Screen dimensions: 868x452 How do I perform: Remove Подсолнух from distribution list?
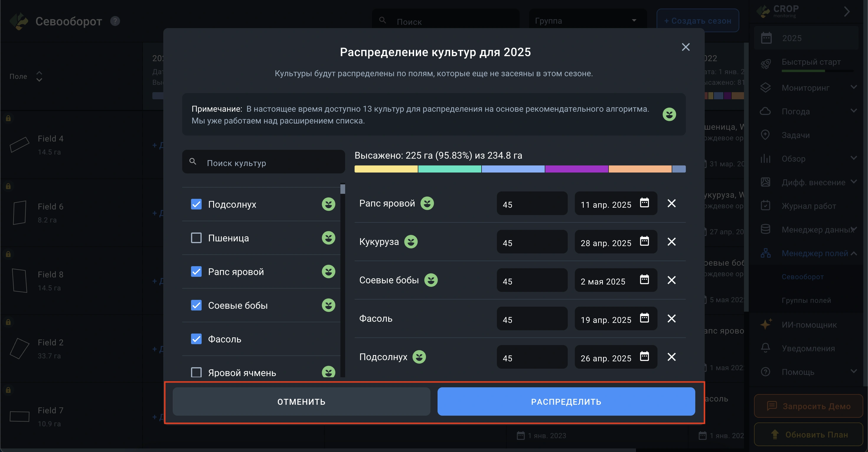[x=671, y=357]
